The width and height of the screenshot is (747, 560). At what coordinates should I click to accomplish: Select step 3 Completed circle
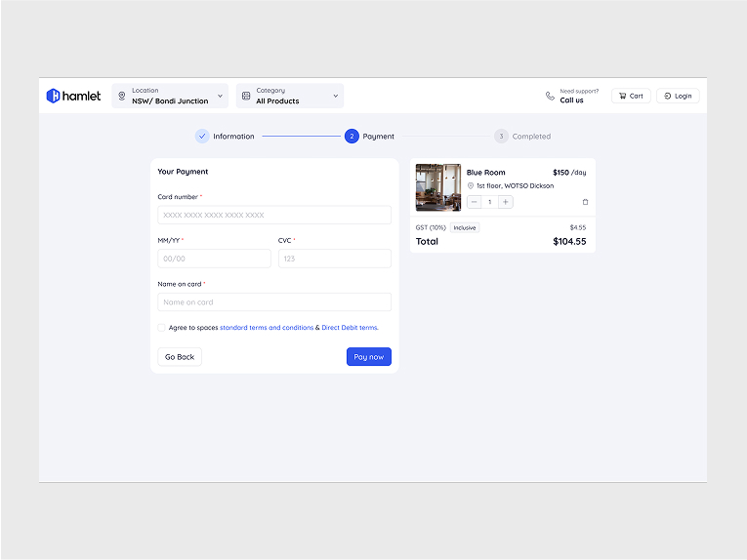(x=501, y=136)
